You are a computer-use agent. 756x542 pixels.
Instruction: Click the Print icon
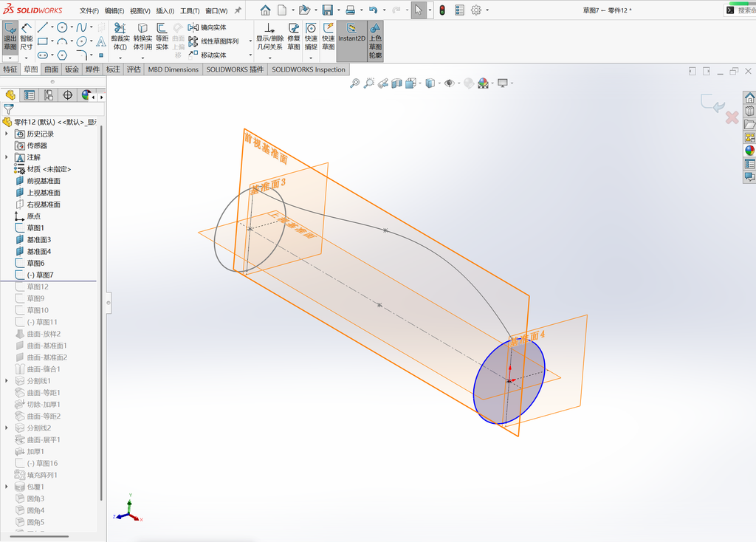pyautogui.click(x=351, y=10)
